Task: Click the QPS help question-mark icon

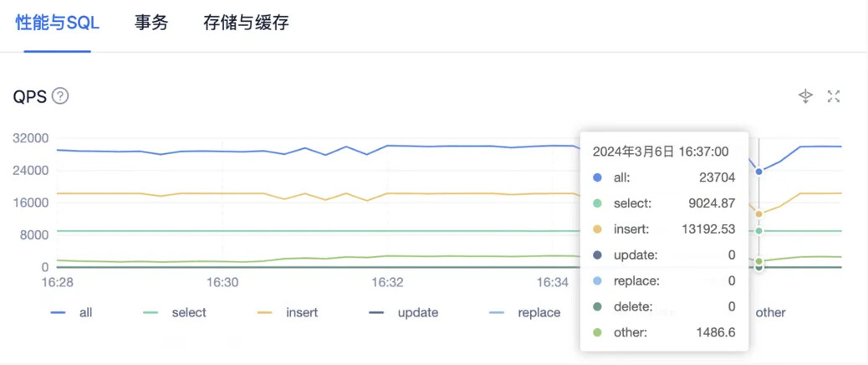Action: (x=60, y=96)
